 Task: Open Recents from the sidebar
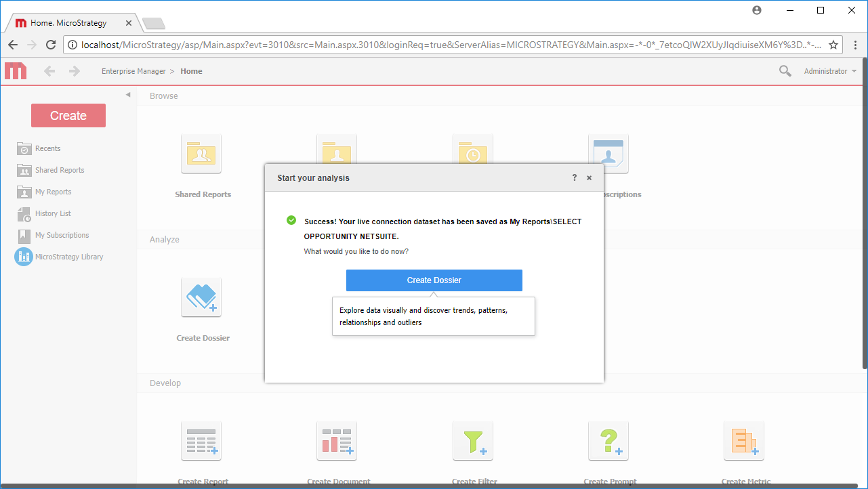[x=49, y=148]
